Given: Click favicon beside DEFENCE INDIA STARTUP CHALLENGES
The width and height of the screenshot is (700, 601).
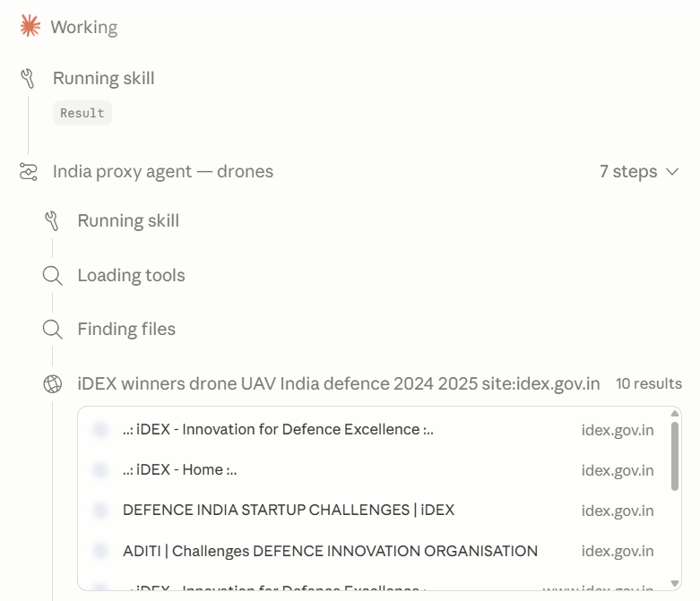Looking at the screenshot, I should click(100, 510).
